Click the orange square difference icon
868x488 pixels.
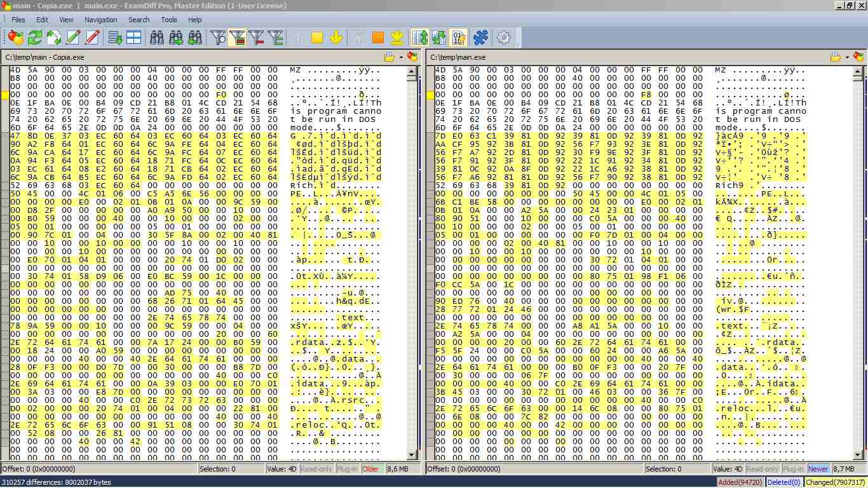click(378, 37)
